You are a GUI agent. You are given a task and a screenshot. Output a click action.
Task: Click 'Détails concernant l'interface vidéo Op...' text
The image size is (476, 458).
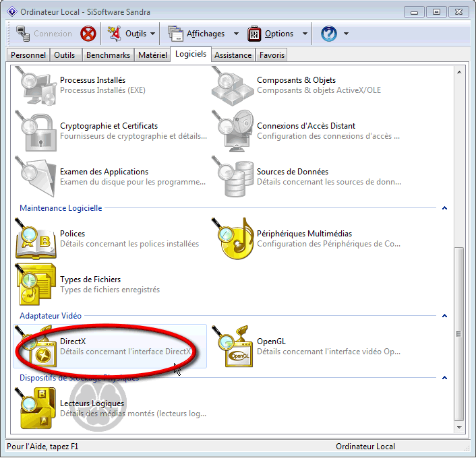[329, 352]
